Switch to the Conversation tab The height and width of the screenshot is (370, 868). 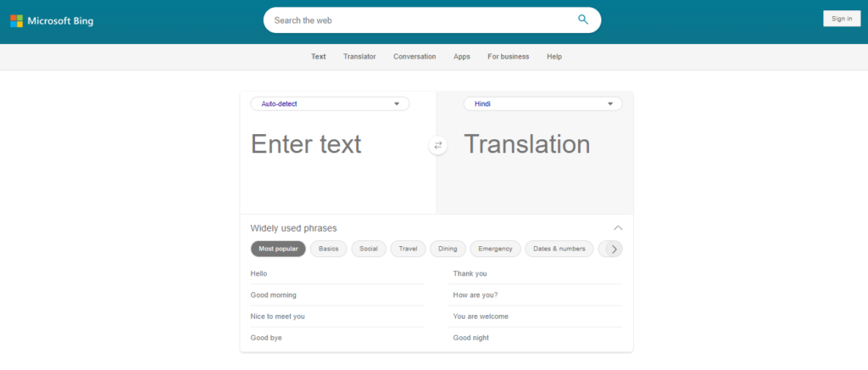click(415, 57)
